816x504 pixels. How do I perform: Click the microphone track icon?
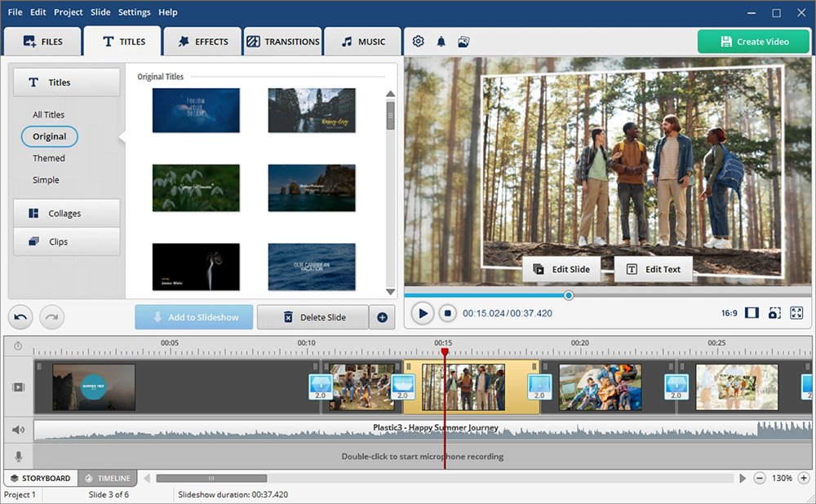[18, 457]
